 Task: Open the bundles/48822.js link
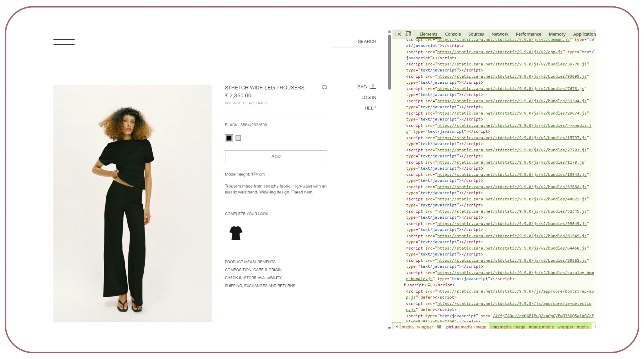pyautogui.click(x=512, y=199)
